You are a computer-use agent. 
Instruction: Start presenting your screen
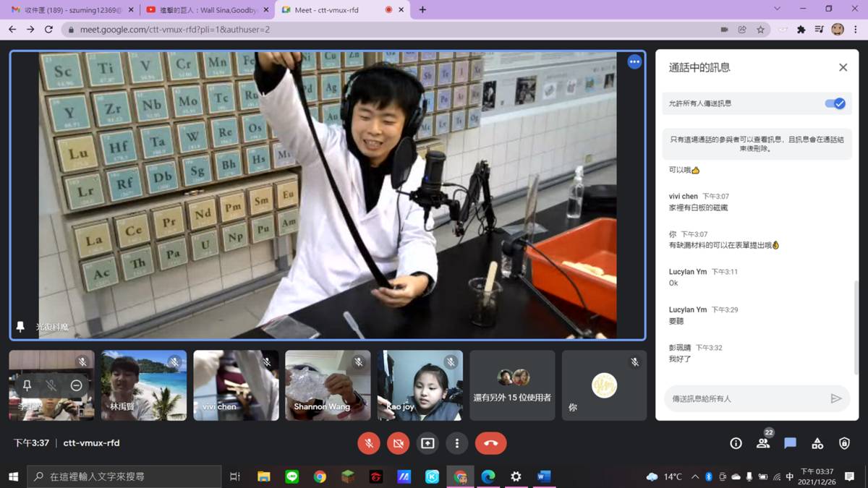click(427, 443)
